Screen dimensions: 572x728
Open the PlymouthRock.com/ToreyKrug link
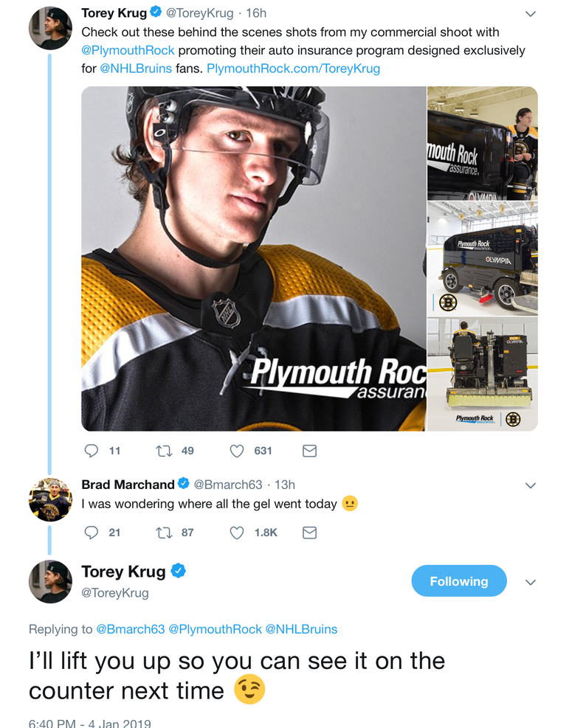click(293, 69)
